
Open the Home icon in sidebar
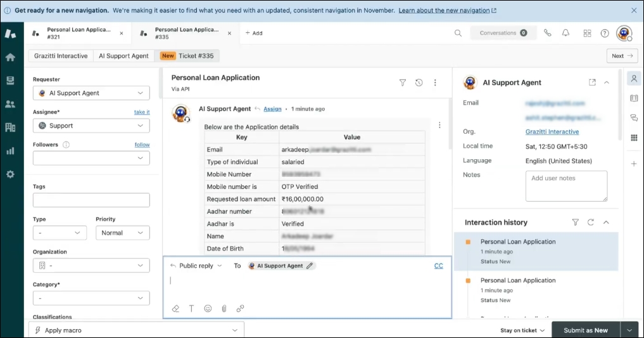click(10, 57)
